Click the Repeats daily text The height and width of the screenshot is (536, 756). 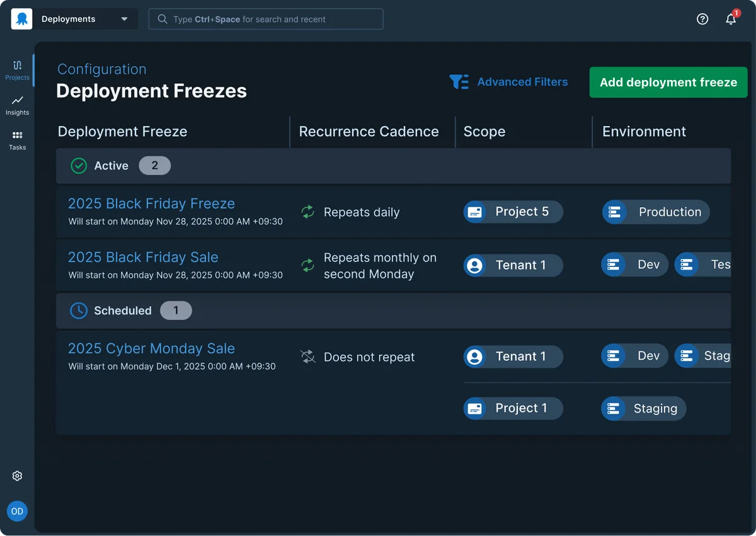point(362,212)
